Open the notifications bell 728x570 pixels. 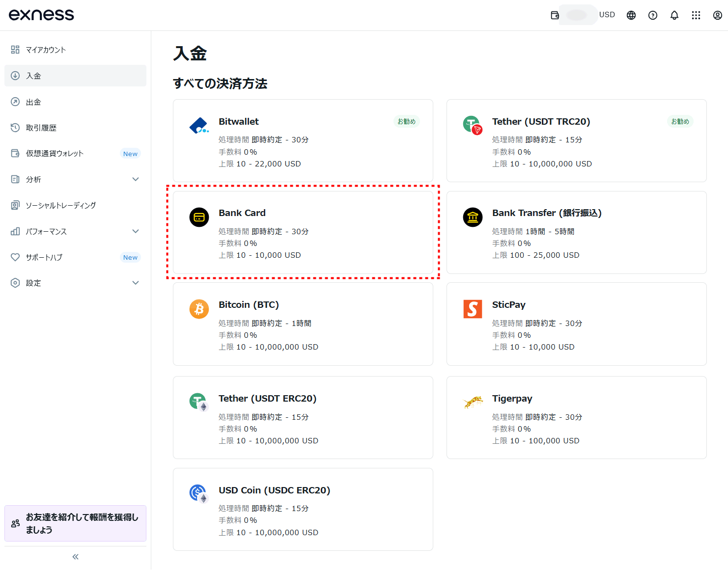pyautogui.click(x=674, y=15)
